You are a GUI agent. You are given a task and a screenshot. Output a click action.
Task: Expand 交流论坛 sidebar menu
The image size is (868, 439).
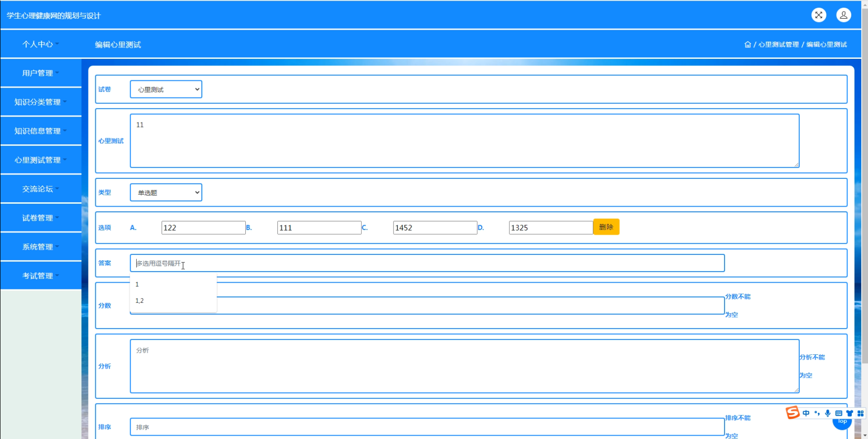41,189
